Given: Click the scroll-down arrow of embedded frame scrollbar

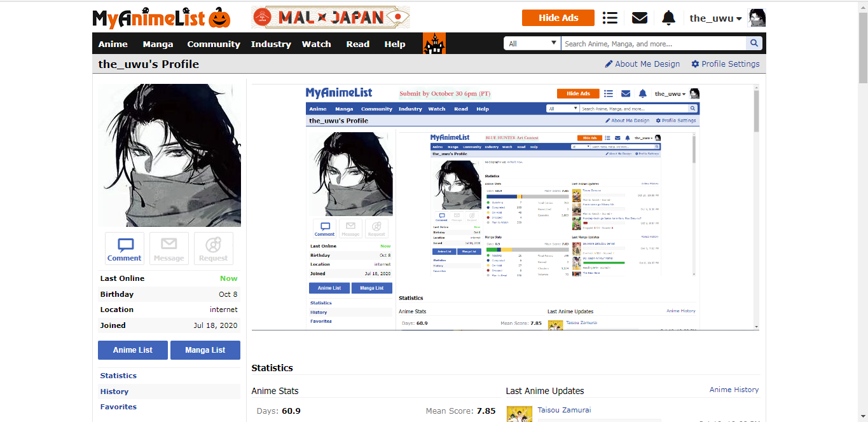Looking at the screenshot, I should pyautogui.click(x=756, y=327).
